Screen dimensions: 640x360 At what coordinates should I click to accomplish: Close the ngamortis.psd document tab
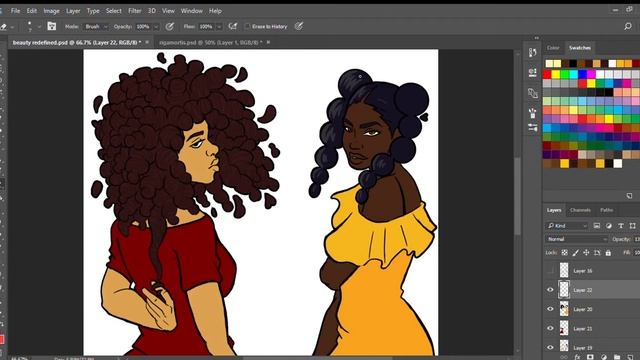pyautogui.click(x=268, y=42)
